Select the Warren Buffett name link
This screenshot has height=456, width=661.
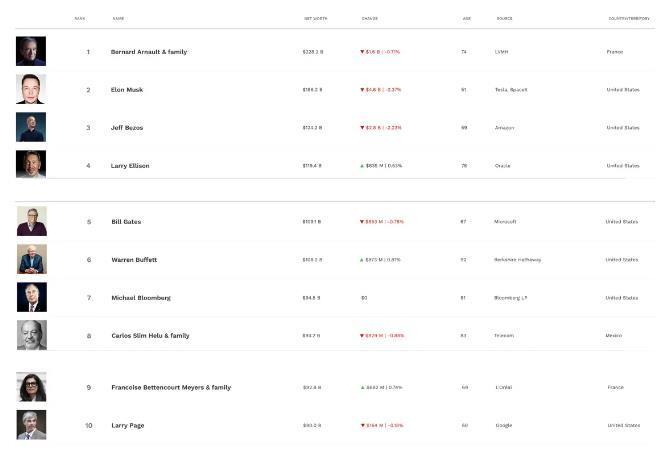coord(134,260)
